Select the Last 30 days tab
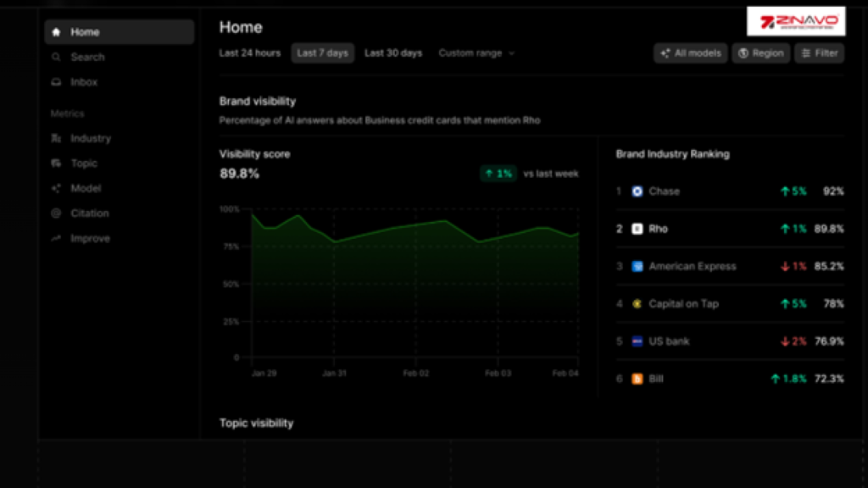This screenshot has width=868, height=488. (393, 53)
